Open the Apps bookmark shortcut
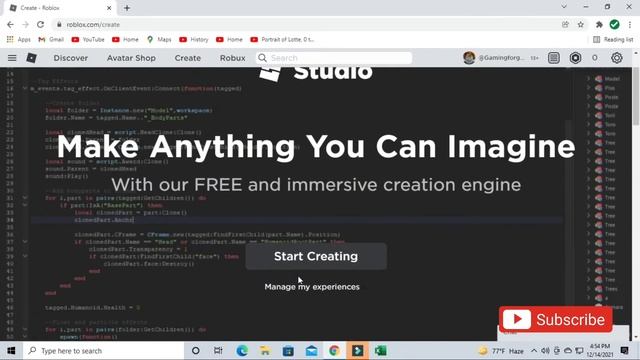This screenshot has height=360, width=640. [x=19, y=40]
